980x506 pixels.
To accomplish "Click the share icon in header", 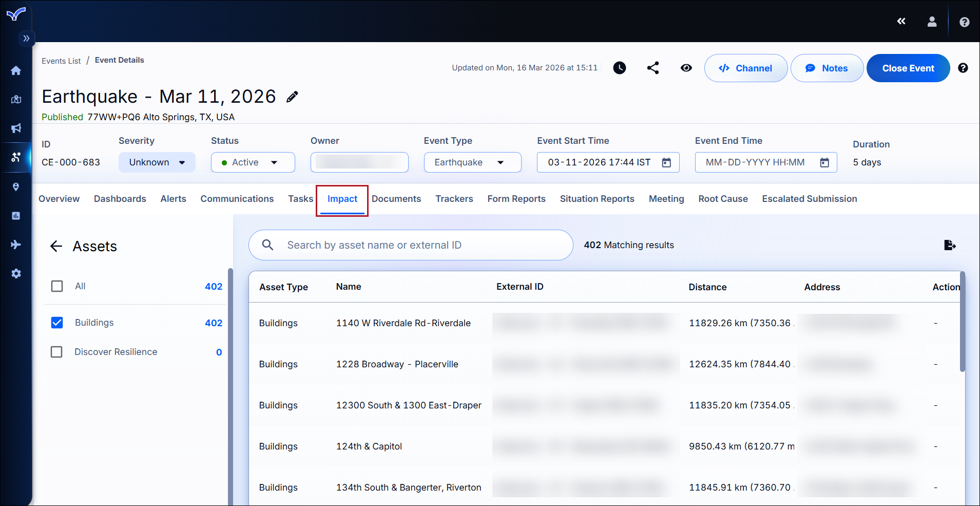I will coord(653,68).
